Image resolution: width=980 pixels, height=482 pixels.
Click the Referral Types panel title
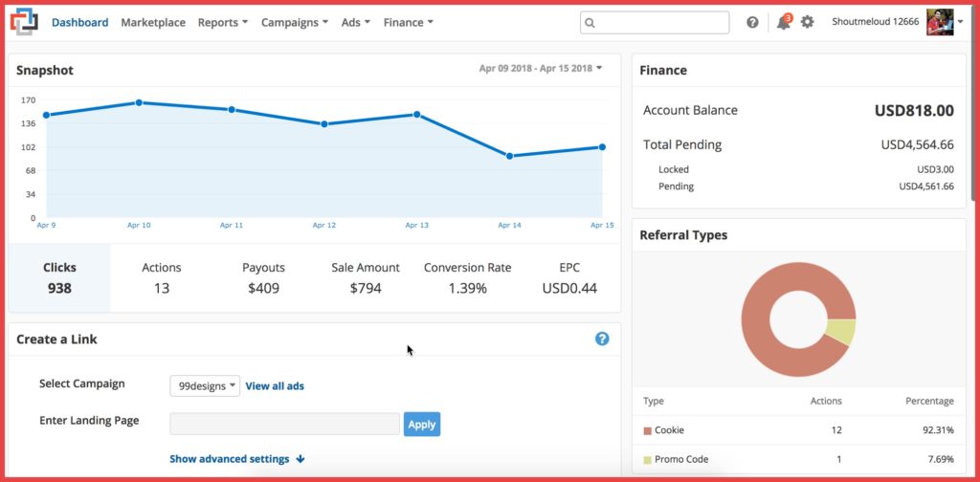[683, 235]
